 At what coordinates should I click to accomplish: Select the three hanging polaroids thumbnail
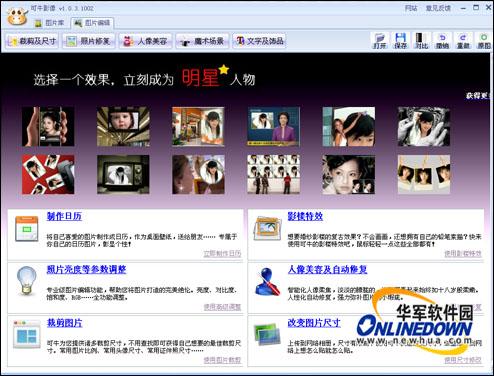(424, 174)
